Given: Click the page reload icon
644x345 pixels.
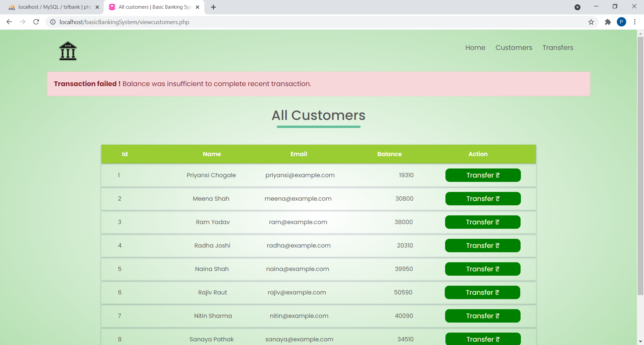Looking at the screenshot, I should pyautogui.click(x=36, y=22).
